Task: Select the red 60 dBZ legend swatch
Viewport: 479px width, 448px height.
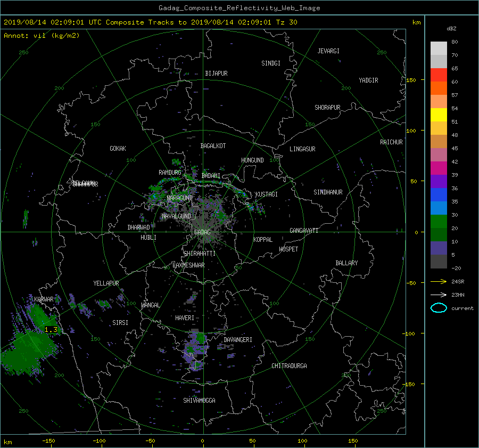Action: click(439, 75)
